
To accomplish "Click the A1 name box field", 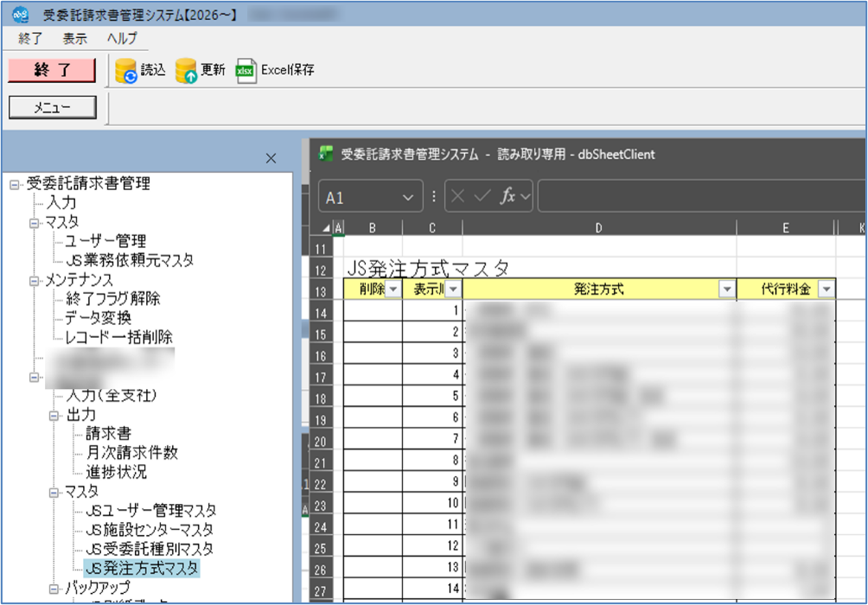I will tap(370, 196).
